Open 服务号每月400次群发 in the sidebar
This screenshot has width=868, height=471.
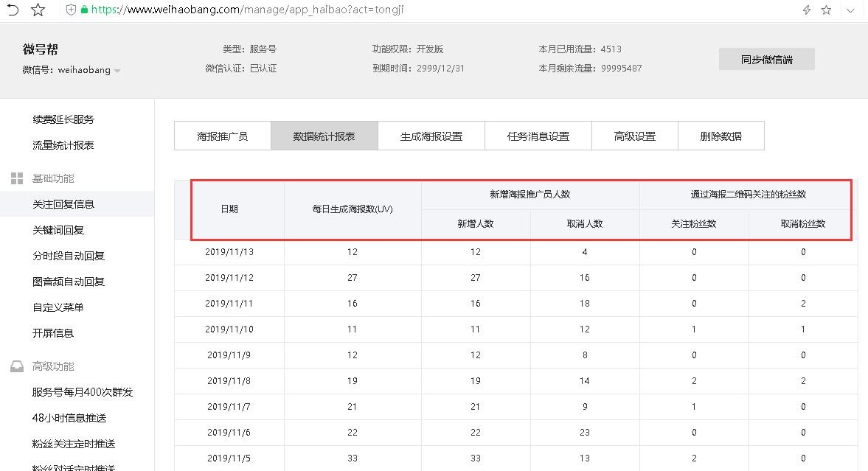click(83, 392)
